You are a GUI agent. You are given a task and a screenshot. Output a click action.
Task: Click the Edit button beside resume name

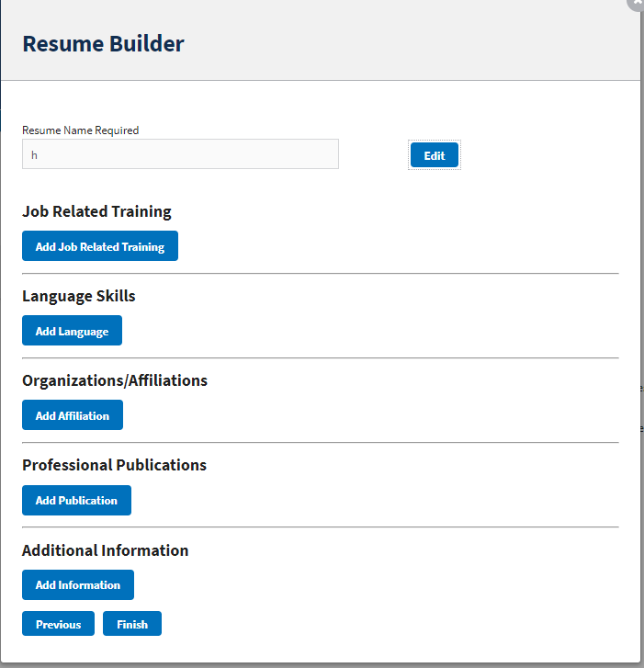[434, 155]
